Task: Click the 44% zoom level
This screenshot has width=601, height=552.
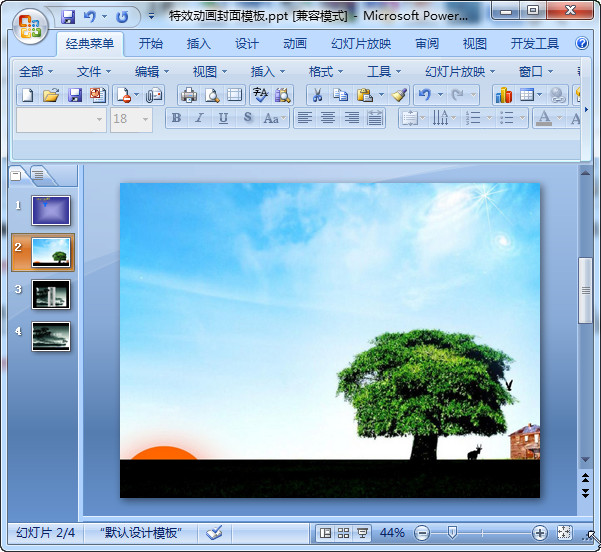Action: [392, 533]
